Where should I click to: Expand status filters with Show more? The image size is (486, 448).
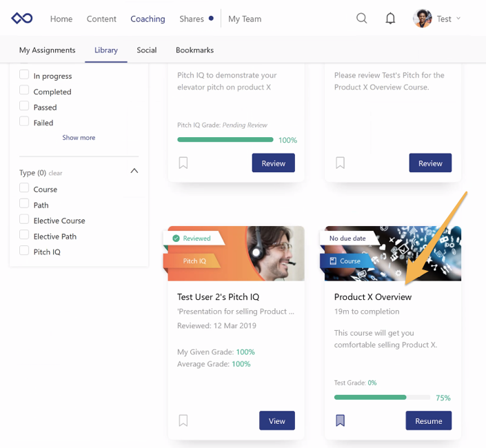[79, 138]
